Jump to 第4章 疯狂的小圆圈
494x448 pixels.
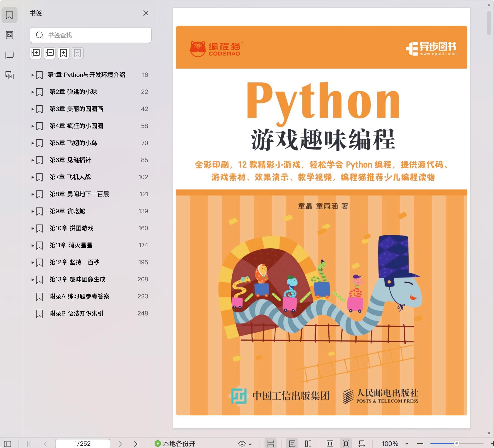[x=76, y=126]
